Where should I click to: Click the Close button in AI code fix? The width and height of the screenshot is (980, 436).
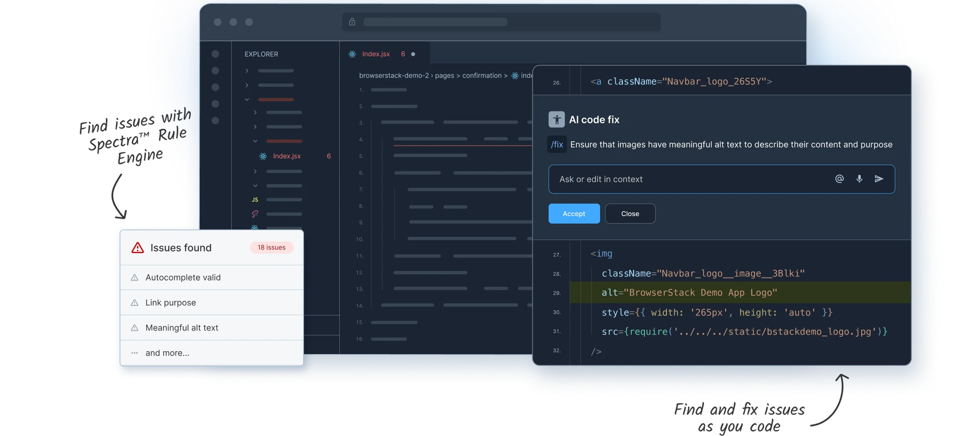[630, 213]
